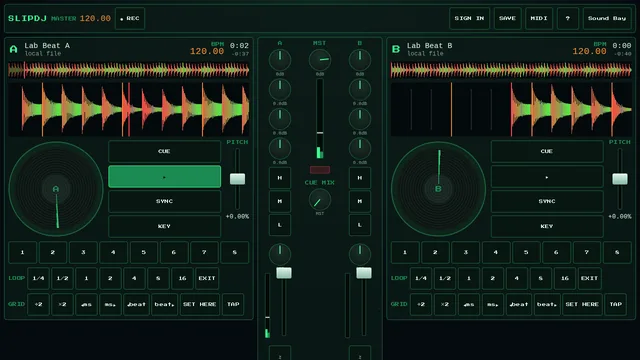Click channel A filter knob above fader
640x360 pixels.
280,254
